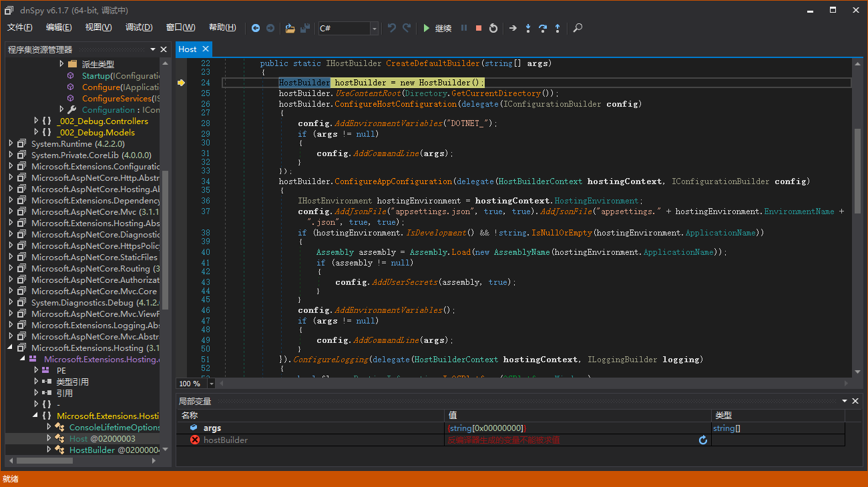This screenshot has width=868, height=487.
Task: Open search with the magnifier icon
Action: click(x=578, y=28)
